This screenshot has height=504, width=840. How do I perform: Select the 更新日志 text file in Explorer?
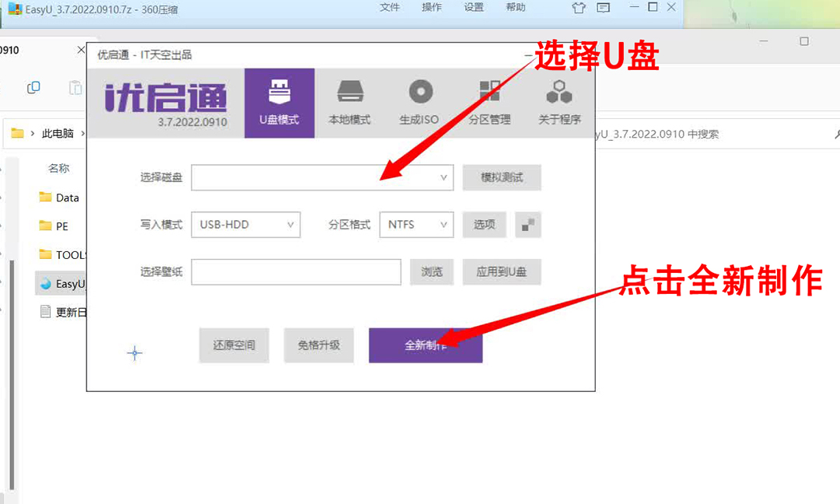point(63,312)
